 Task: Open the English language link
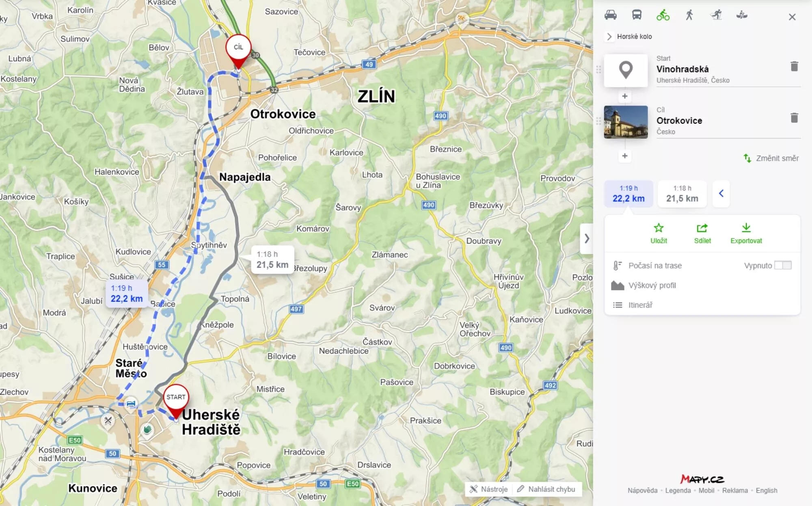tap(766, 491)
